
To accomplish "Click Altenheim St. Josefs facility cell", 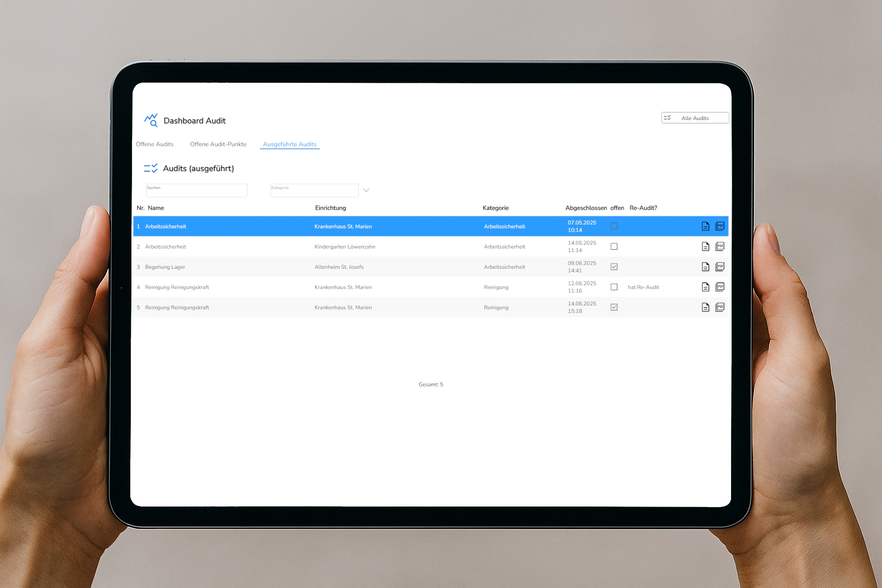I will point(339,267).
